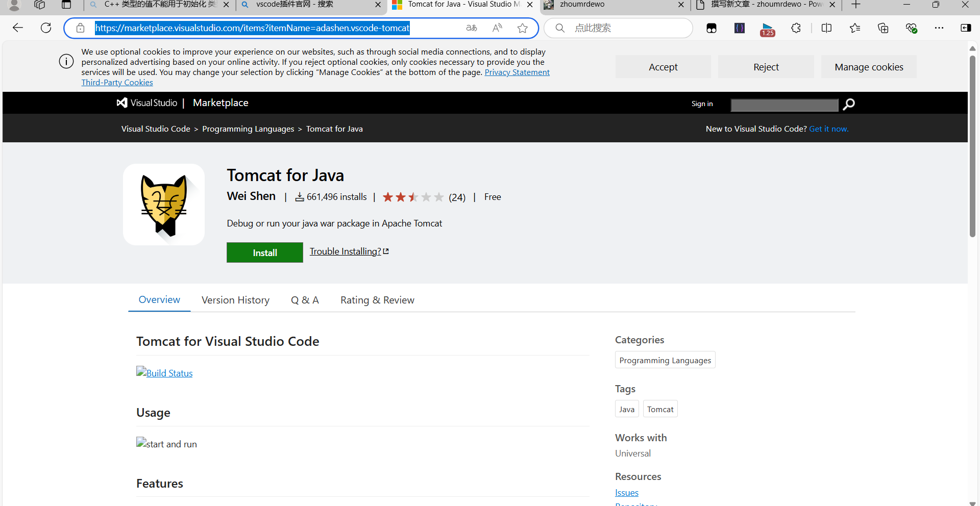The width and height of the screenshot is (980, 506).
Task: Click Manage cookies button
Action: 869,67
